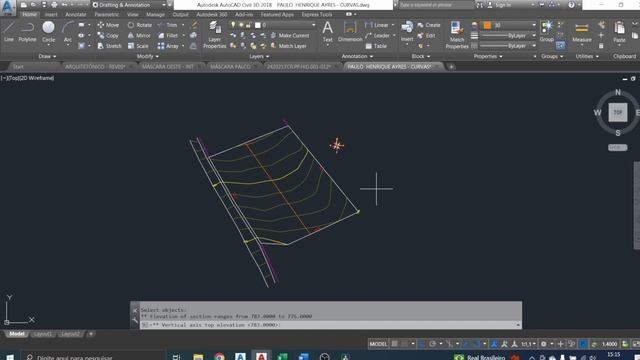Image resolution: width=640 pixels, height=360 pixels.
Task: Expand the Modify panel
Action: click(x=147, y=56)
